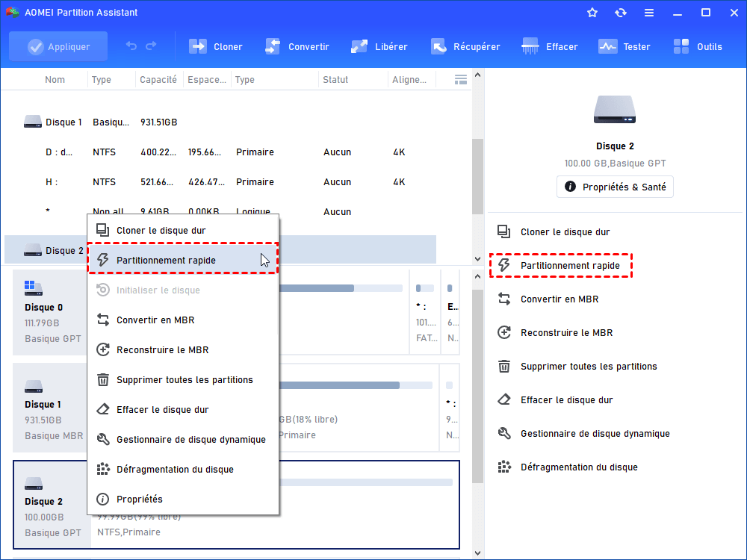This screenshot has height=560, width=747.
Task: Select Cloner le disque dur in context menu
Action: click(183, 231)
